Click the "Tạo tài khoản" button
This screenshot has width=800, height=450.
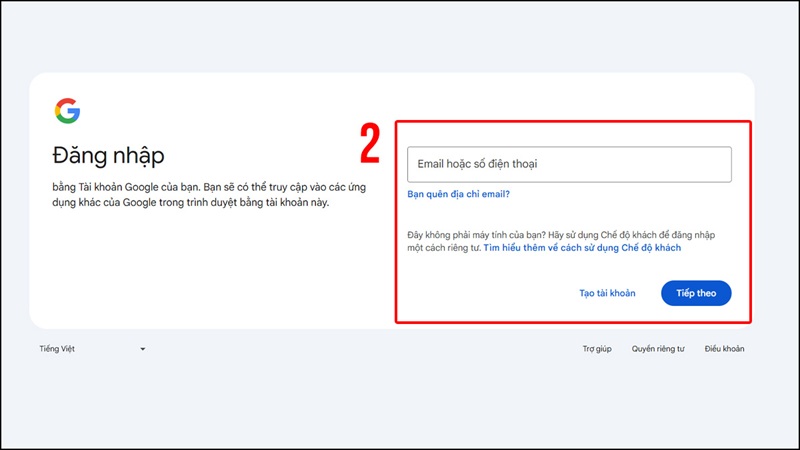[607, 293]
